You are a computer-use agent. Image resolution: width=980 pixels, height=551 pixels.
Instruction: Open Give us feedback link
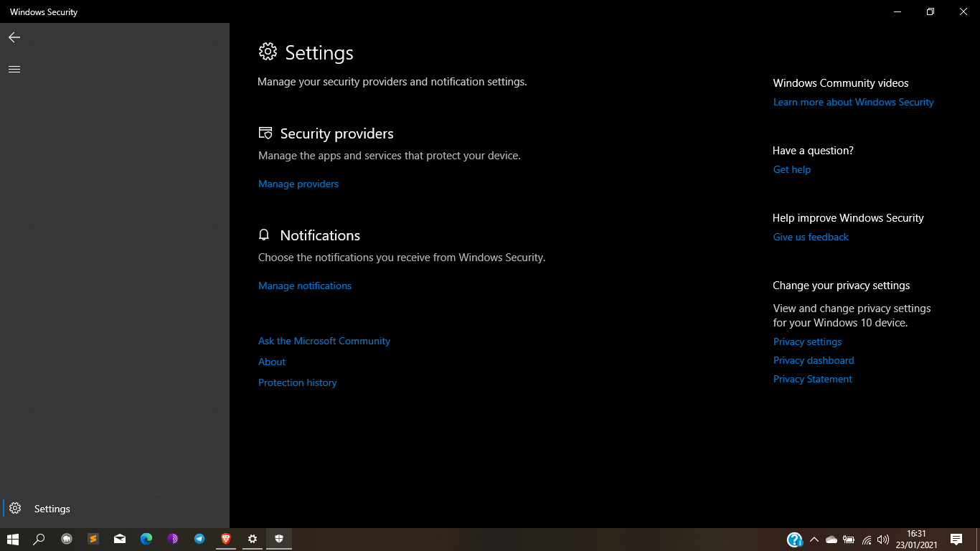(x=811, y=237)
